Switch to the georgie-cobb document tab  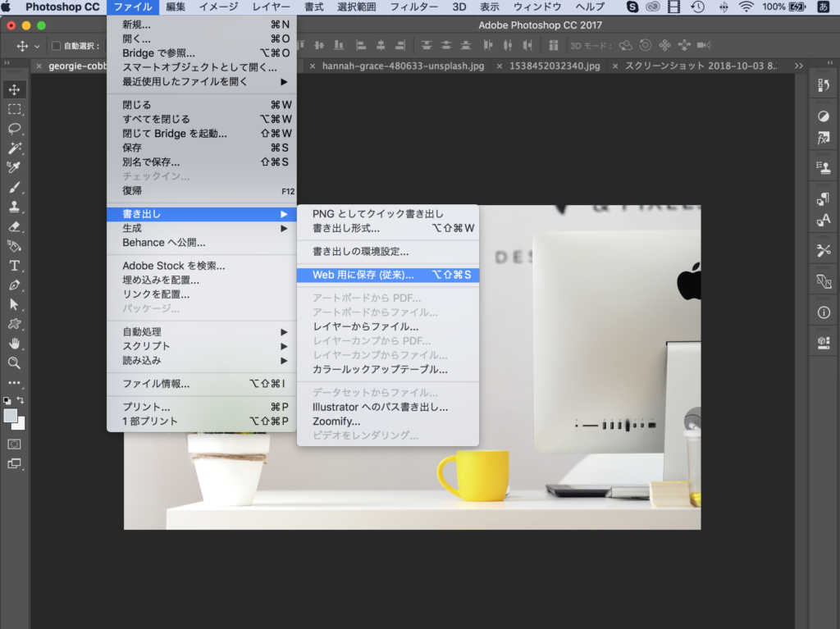(77, 66)
